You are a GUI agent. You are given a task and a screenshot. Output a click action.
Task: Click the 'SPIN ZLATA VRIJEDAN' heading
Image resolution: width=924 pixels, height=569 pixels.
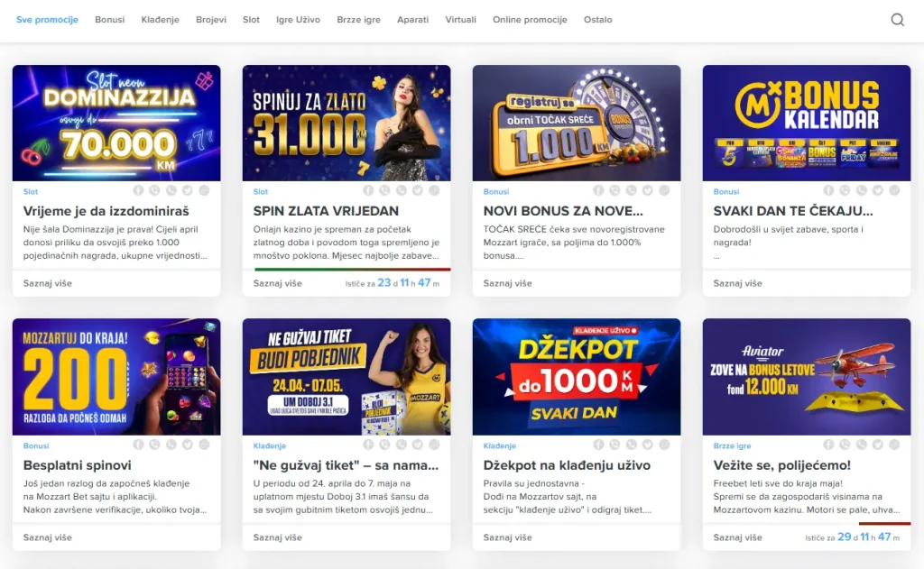point(326,211)
